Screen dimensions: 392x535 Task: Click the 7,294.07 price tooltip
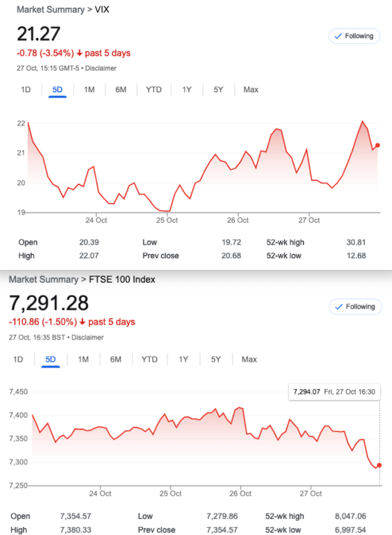(334, 392)
